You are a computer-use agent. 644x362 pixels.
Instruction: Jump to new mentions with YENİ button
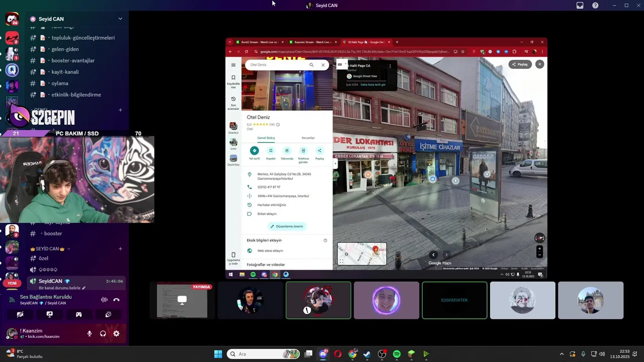pos(12,283)
